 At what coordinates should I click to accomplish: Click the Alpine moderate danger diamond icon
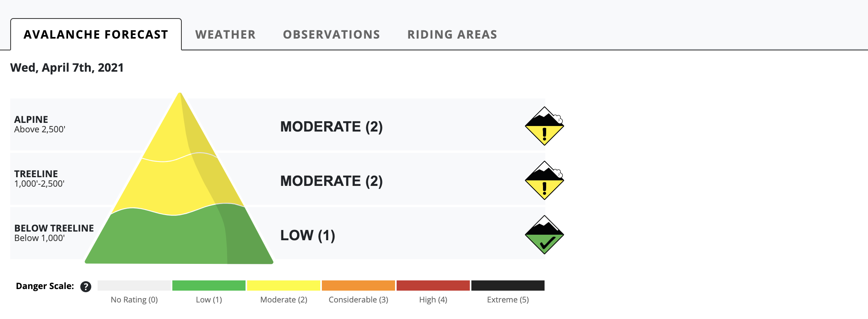pos(545,126)
